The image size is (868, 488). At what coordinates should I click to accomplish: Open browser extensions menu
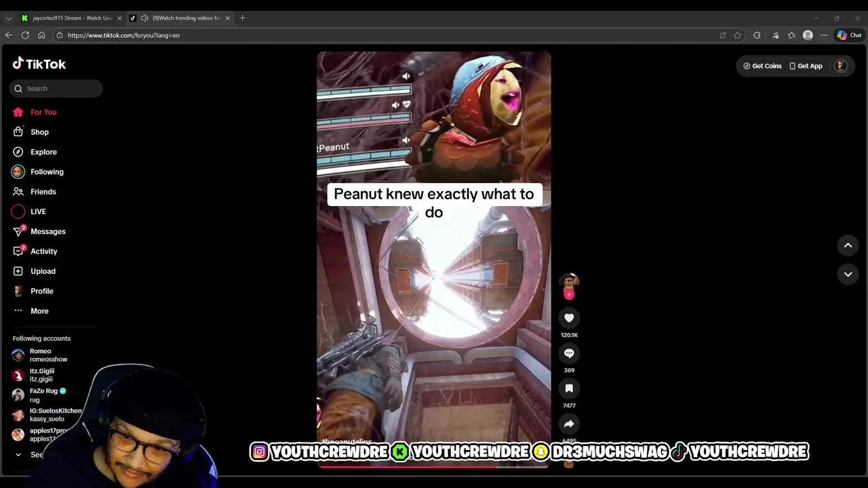757,35
